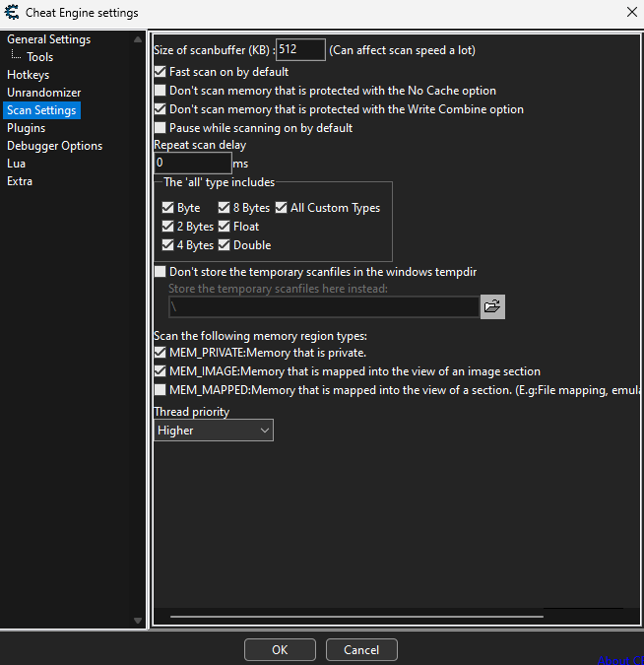Click the sidebar scroll up arrow
The width and height of the screenshot is (644, 665).
(x=137, y=39)
